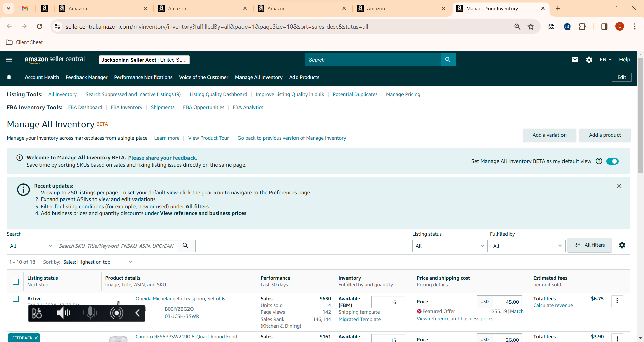This screenshot has width=644, height=342.
Task: Open Performance Notifications
Action: [x=143, y=77]
